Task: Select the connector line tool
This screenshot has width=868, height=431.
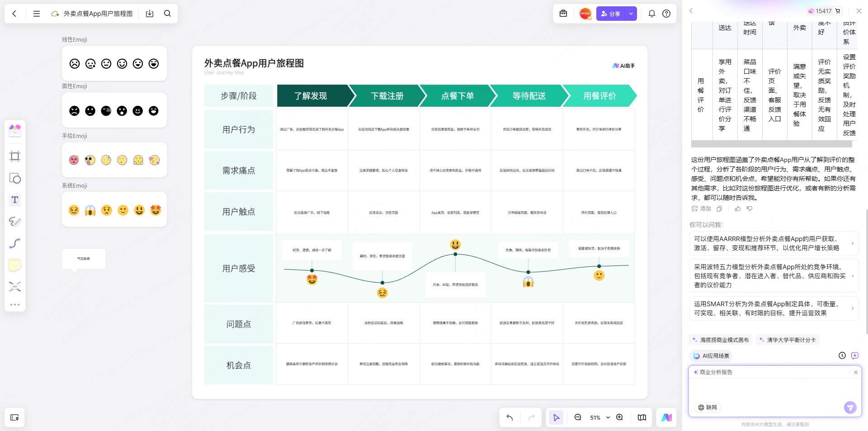Action: pyautogui.click(x=15, y=243)
